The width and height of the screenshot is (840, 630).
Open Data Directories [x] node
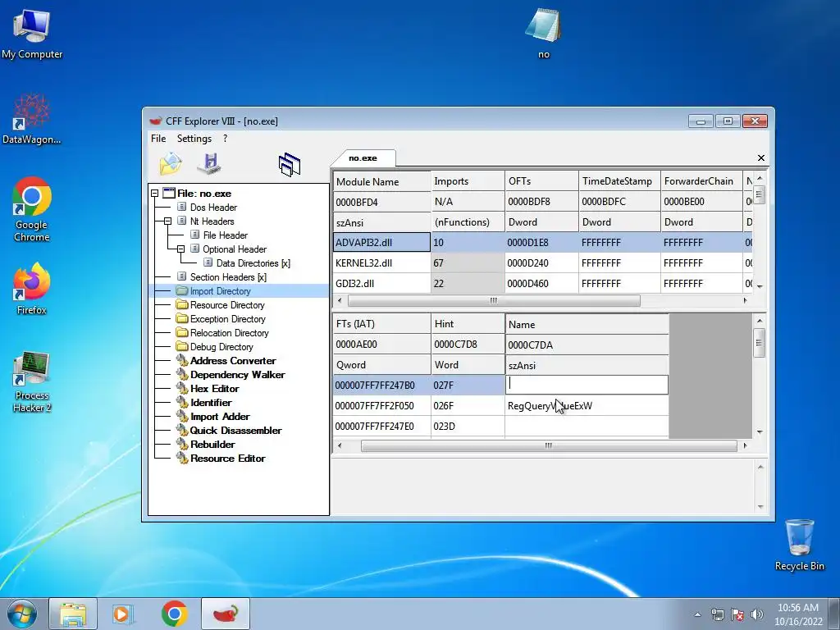(x=253, y=263)
